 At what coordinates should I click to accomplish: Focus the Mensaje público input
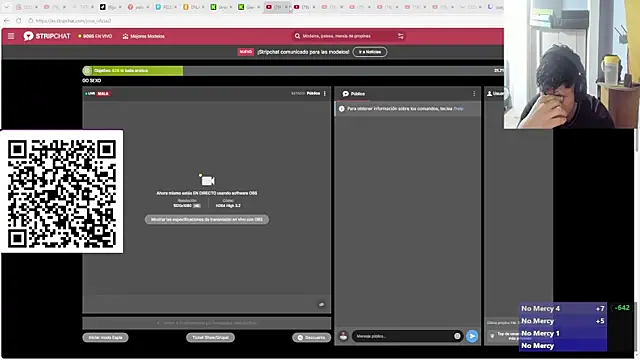tap(403, 336)
